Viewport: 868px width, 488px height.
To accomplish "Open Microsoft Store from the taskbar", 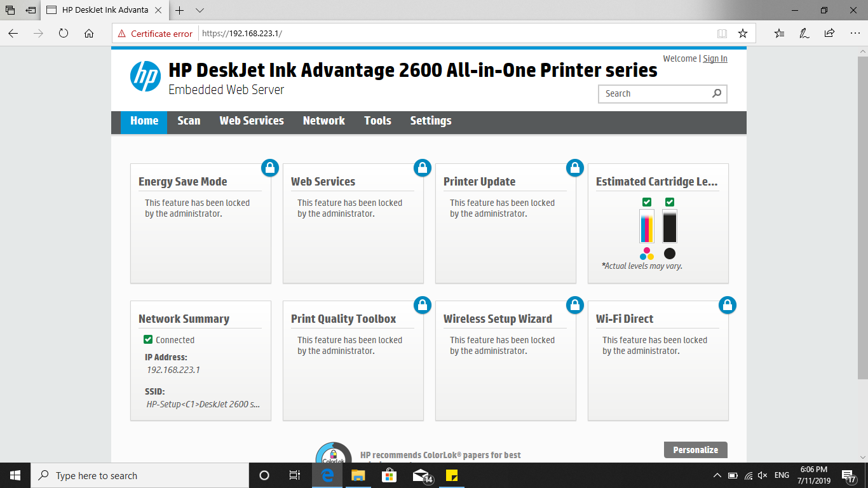I will click(388, 475).
